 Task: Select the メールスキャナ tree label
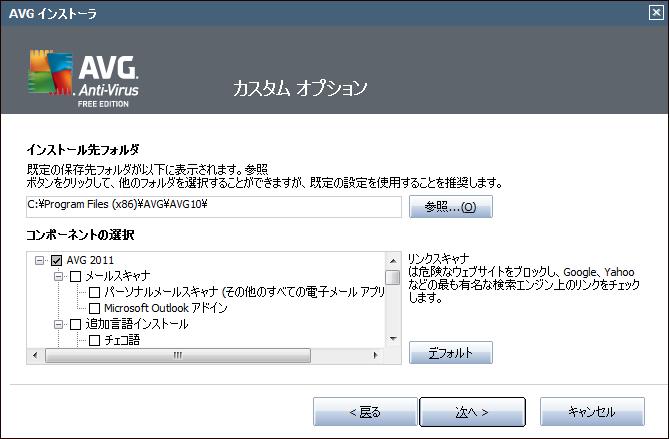tap(118, 276)
